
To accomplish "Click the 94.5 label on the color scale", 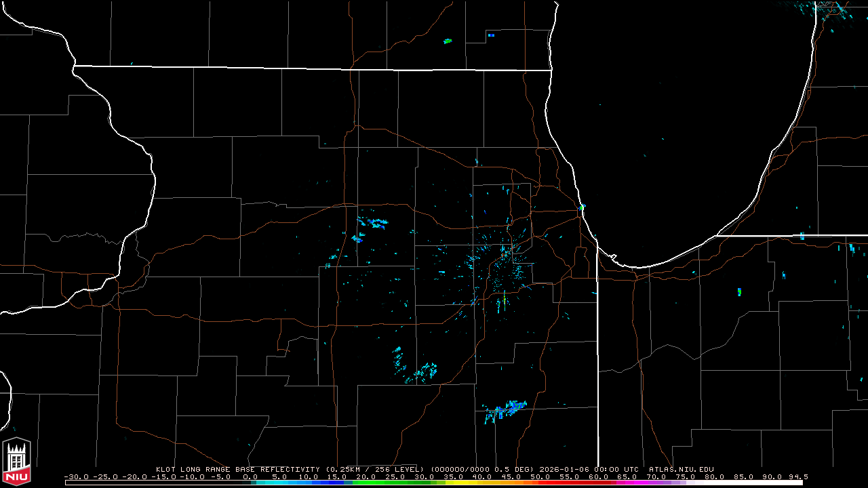I will [x=798, y=476].
